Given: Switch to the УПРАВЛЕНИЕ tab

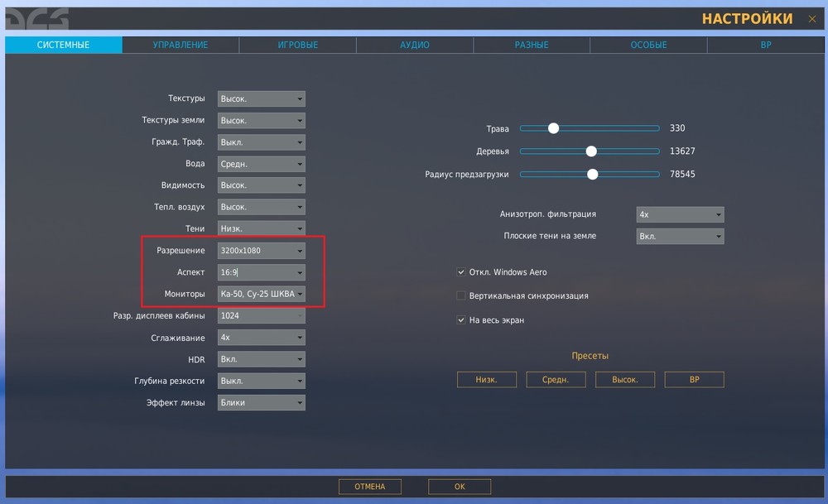Looking at the screenshot, I should 181,45.
